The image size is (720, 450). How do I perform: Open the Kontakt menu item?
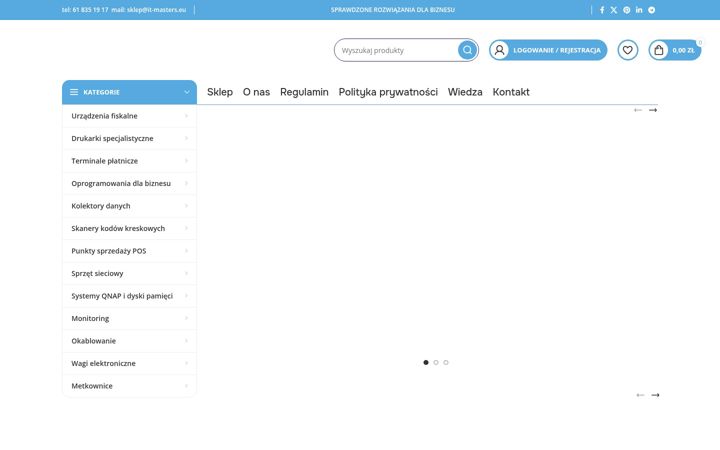[511, 92]
